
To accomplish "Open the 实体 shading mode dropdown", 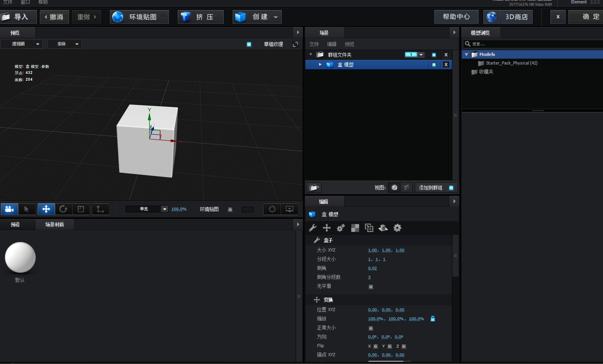I will 65,44.
